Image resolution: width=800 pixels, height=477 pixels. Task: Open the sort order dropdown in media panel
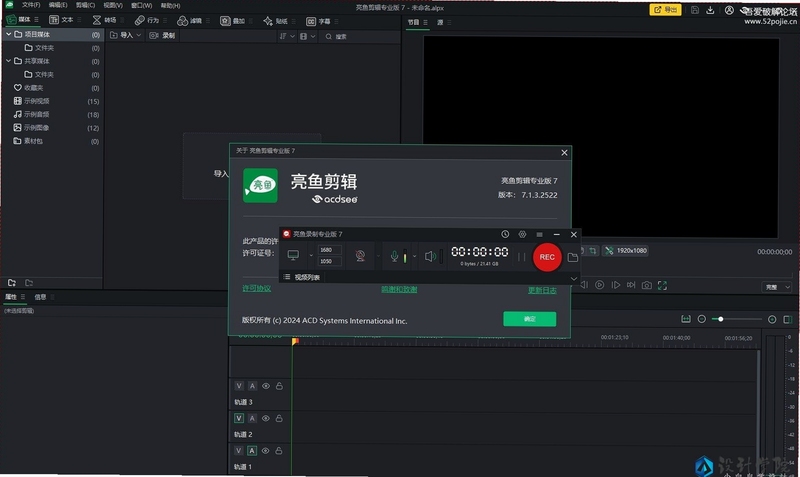[x=287, y=36]
